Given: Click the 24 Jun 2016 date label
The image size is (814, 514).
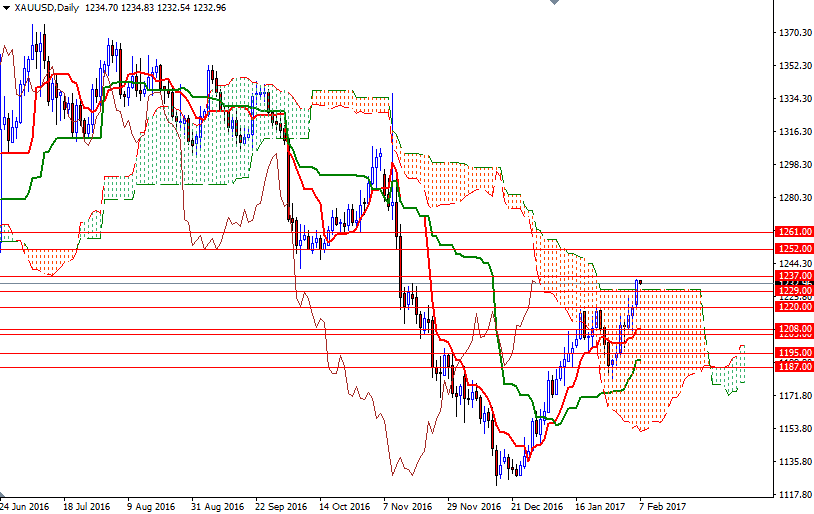Looking at the screenshot, I should tap(24, 506).
